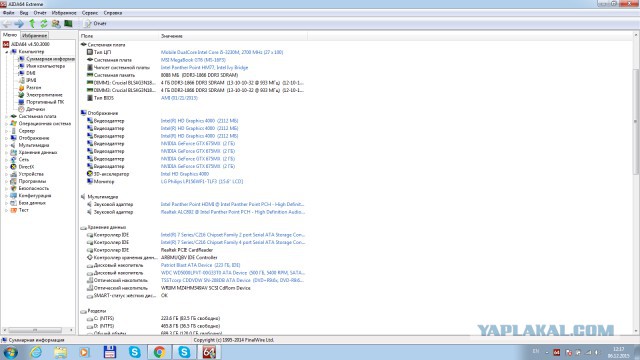Open the Patriot Blast ATA Device link
Image resolution: width=640 pixels, height=360 pixels.
pos(200,265)
